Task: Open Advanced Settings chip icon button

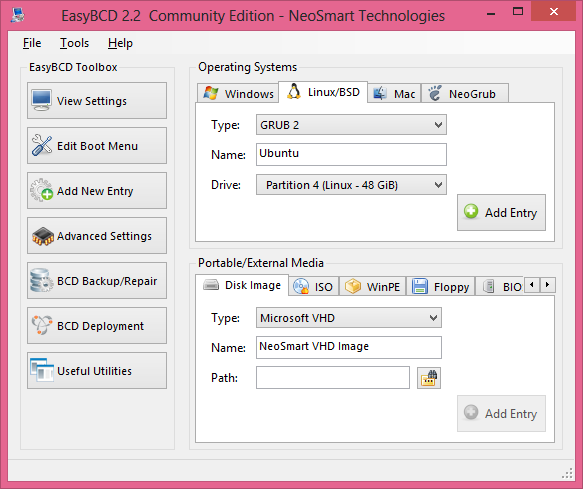Action: click(97, 236)
